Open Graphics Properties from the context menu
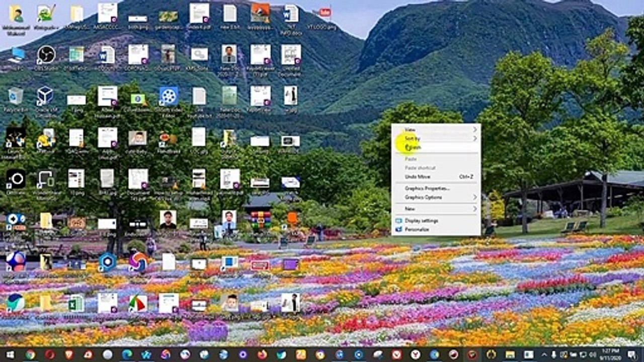 436,189
